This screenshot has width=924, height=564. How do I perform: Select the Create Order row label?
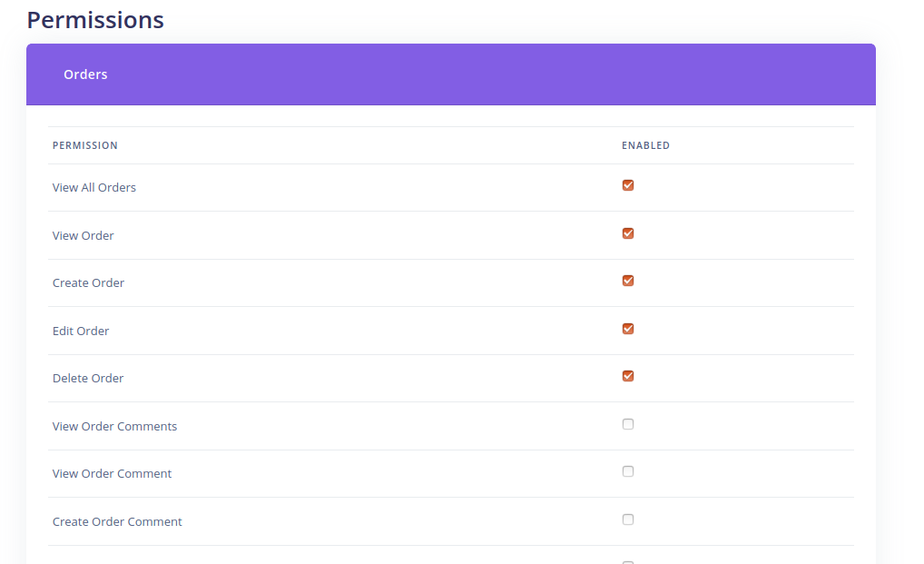coord(89,283)
